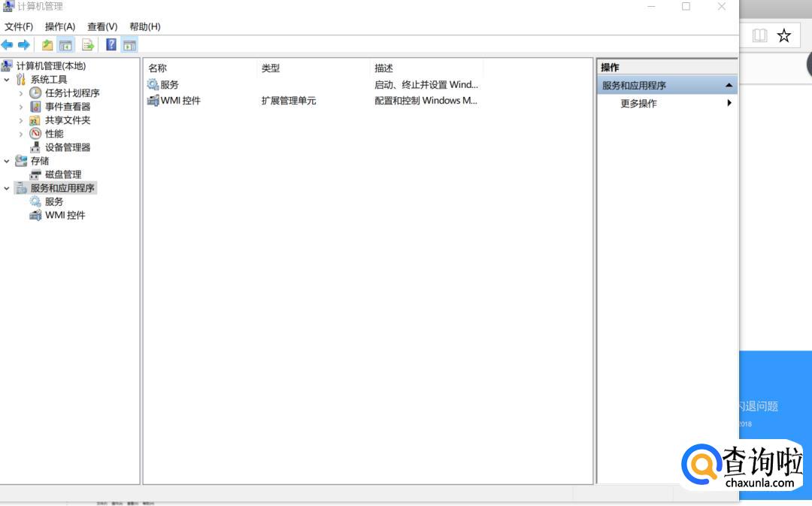
Task: Click 更多操作 in the actions pane
Action: [x=638, y=103]
